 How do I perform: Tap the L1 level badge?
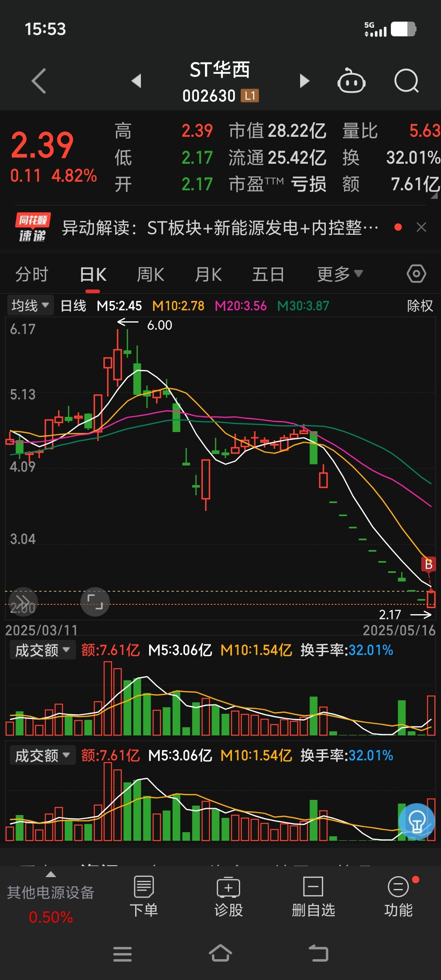coord(250,96)
